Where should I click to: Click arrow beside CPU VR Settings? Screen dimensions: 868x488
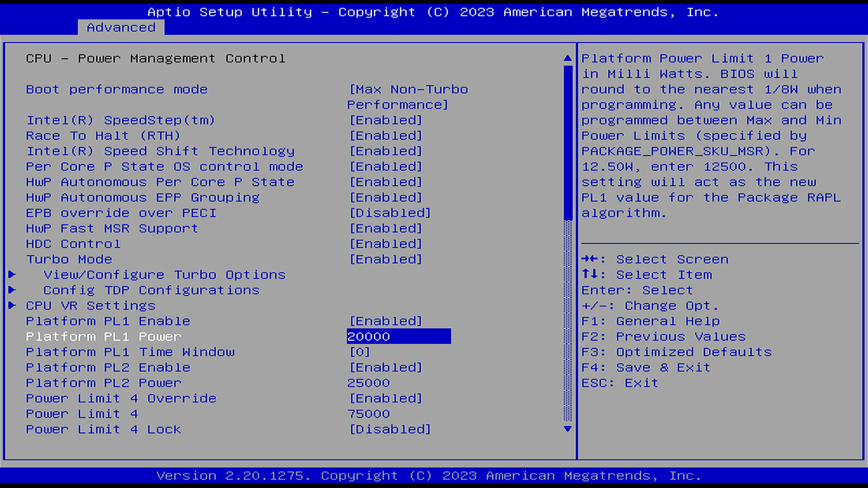click(x=12, y=305)
